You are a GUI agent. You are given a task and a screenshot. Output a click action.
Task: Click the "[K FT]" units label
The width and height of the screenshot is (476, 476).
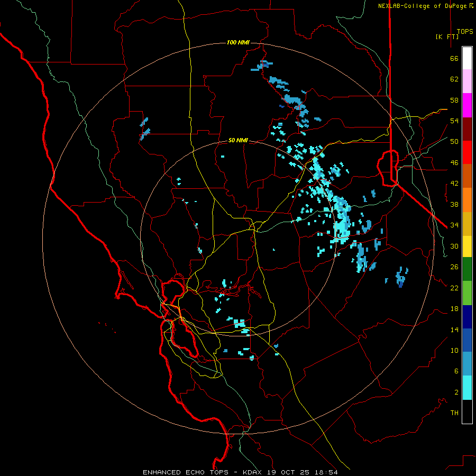[x=447, y=36]
